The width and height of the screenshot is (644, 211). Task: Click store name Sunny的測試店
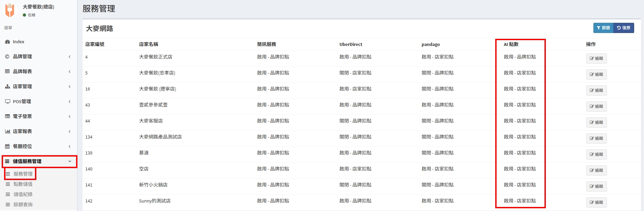click(155, 201)
